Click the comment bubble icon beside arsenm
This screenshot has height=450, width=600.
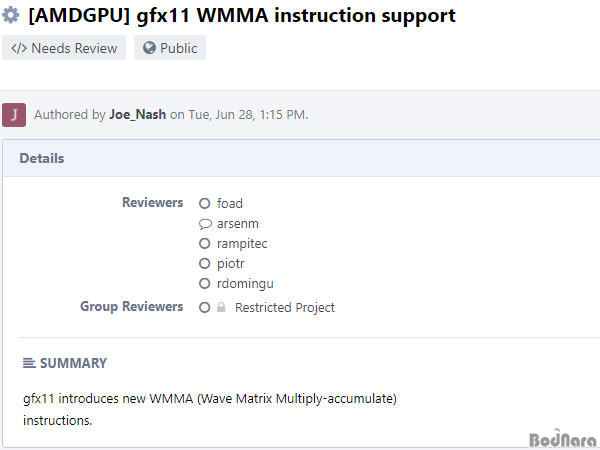[205, 223]
